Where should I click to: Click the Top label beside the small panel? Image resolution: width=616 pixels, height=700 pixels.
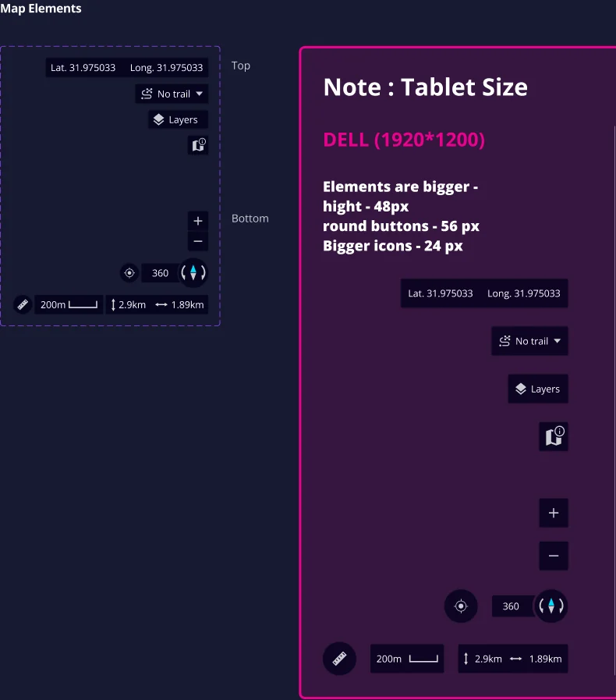coord(240,66)
